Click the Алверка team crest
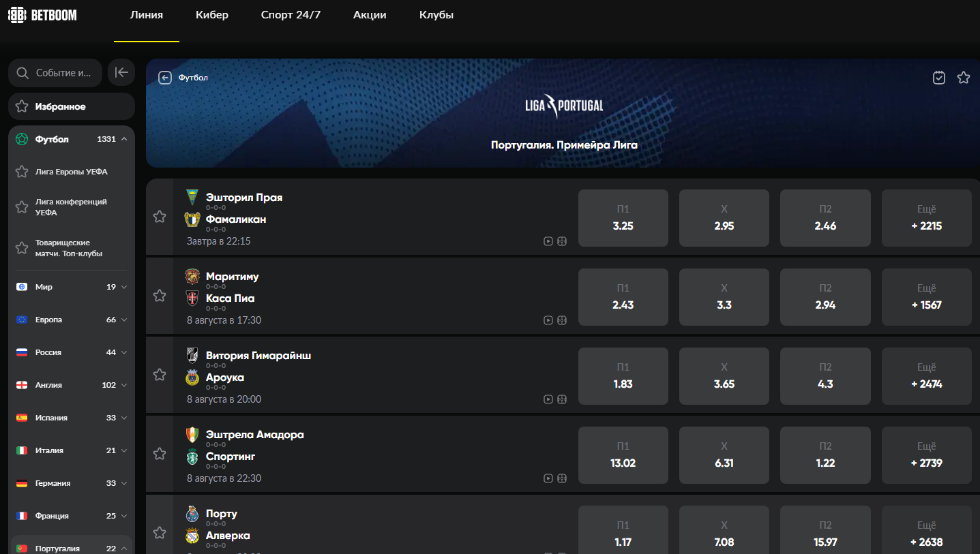The height and width of the screenshot is (554, 980). tap(192, 536)
